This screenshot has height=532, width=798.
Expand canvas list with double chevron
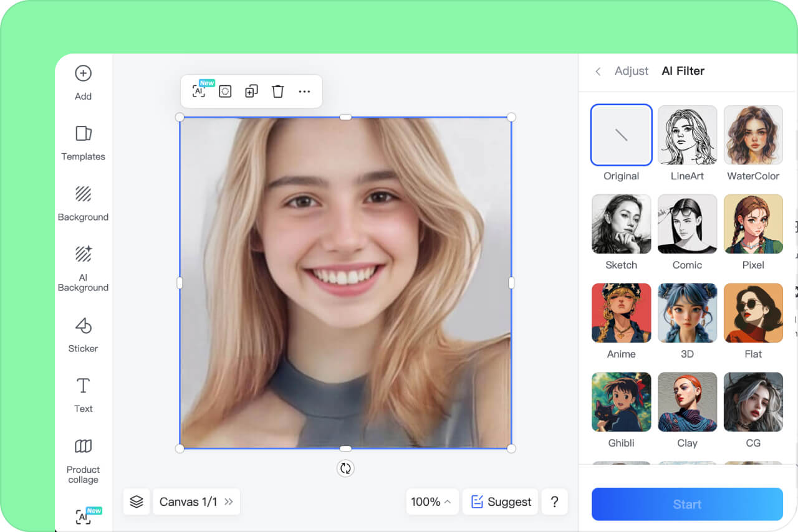pos(229,501)
